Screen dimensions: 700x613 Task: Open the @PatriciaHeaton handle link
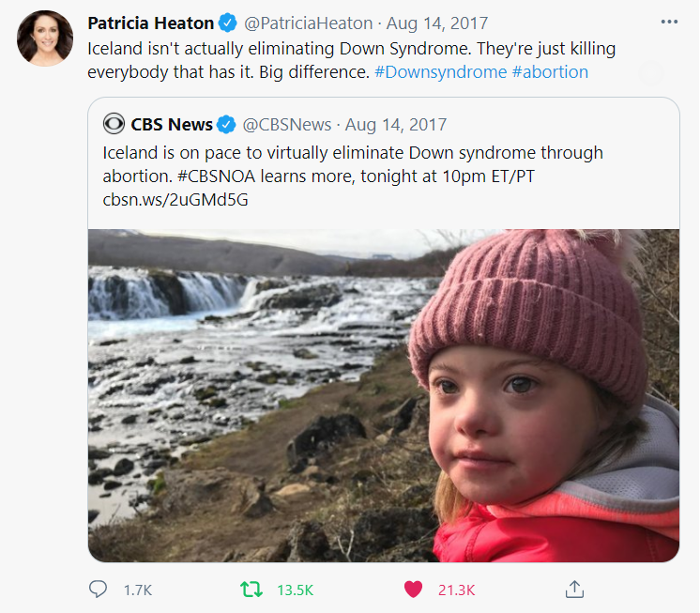pos(308,23)
